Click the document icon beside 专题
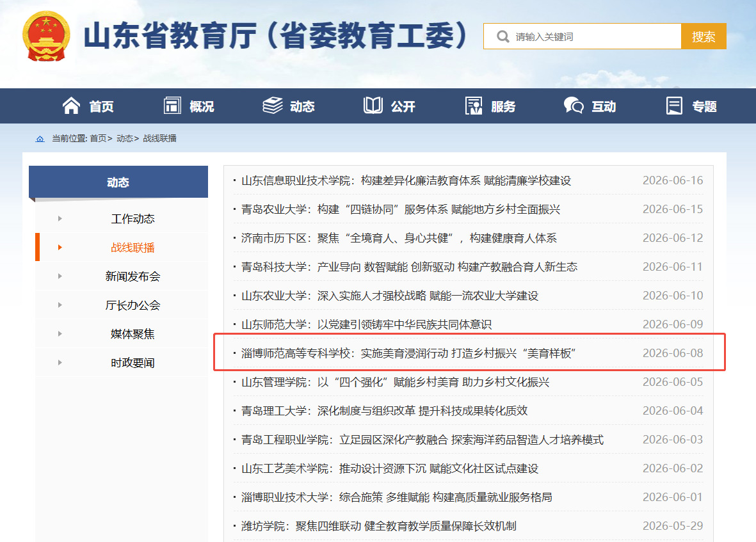 click(674, 106)
